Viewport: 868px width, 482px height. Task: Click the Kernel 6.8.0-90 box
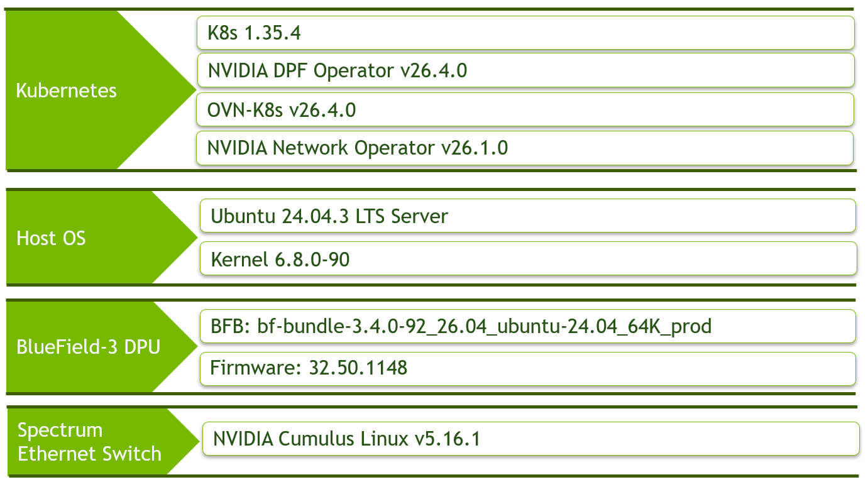point(528,258)
